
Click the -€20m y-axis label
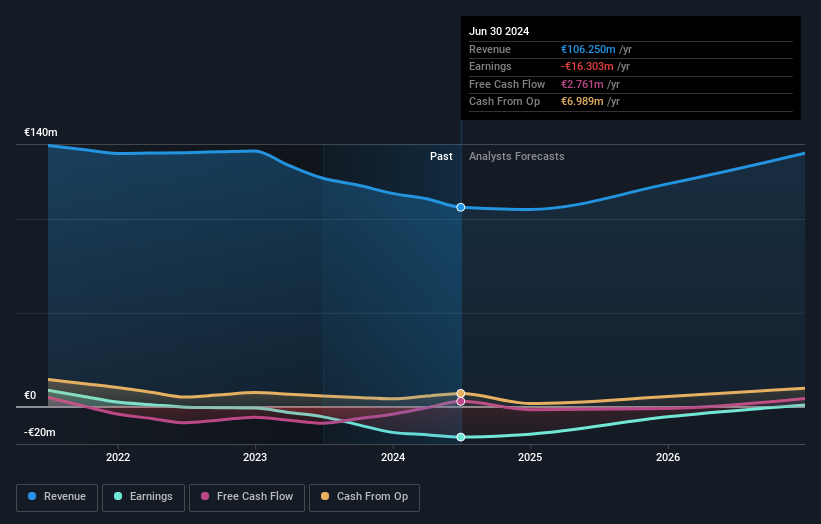pos(39,432)
